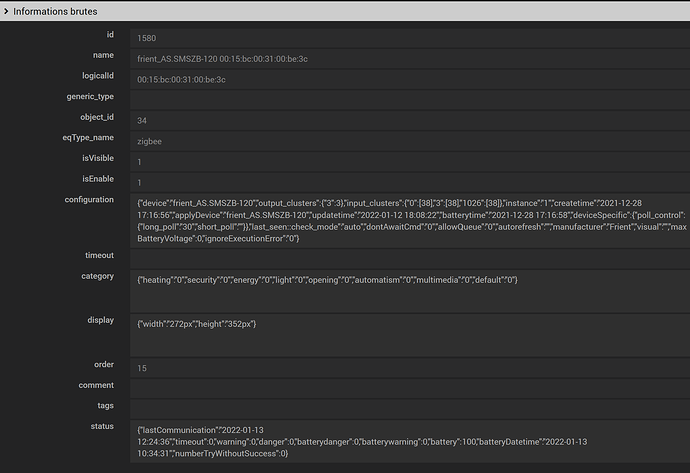
Task: Click the empty comment field
Action: pos(410,389)
